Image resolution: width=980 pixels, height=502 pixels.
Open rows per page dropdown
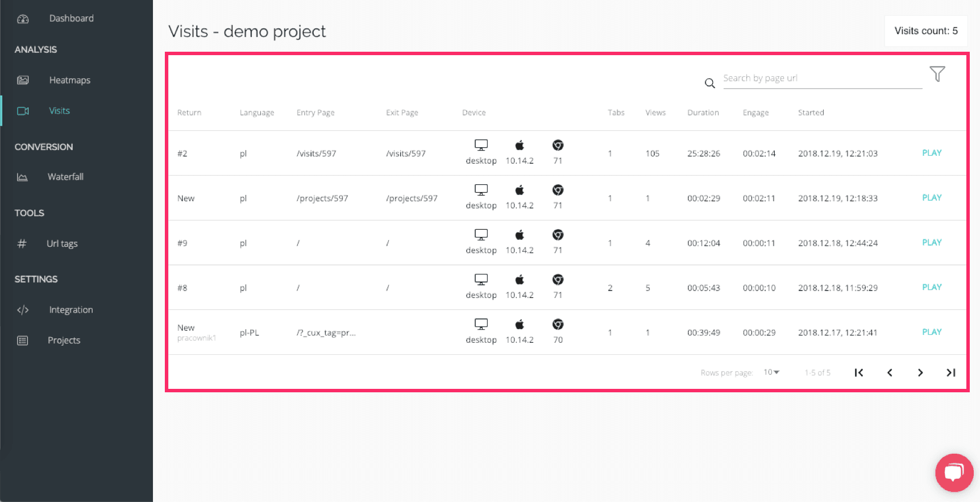tap(771, 372)
